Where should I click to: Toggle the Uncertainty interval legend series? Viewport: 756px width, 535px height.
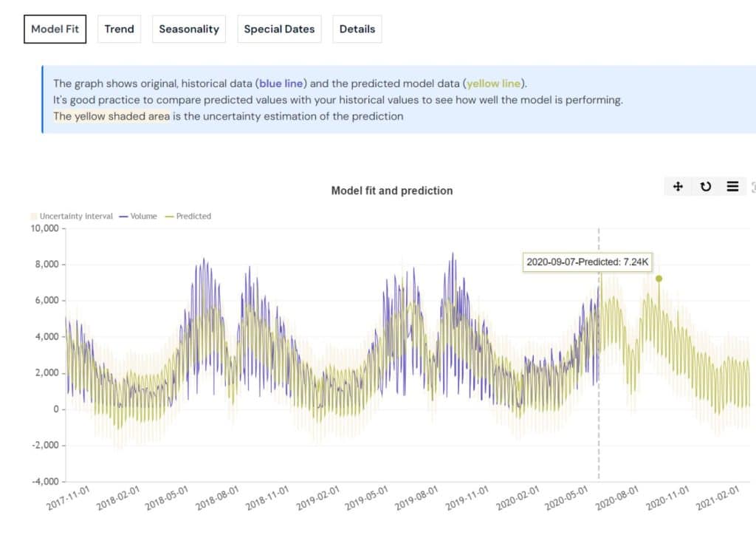(76, 217)
